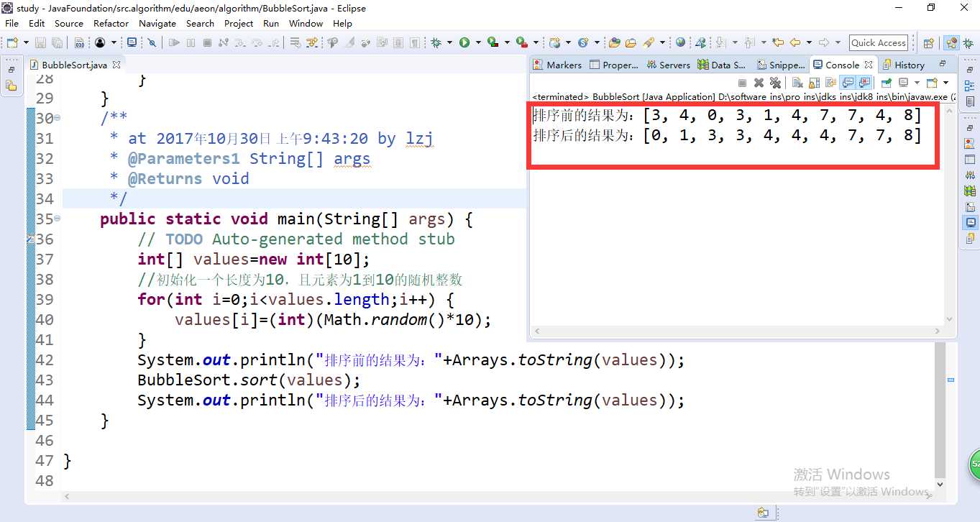The height and width of the screenshot is (522, 980).
Task: Open the Open Console dropdown arrow
Action: coord(946,82)
